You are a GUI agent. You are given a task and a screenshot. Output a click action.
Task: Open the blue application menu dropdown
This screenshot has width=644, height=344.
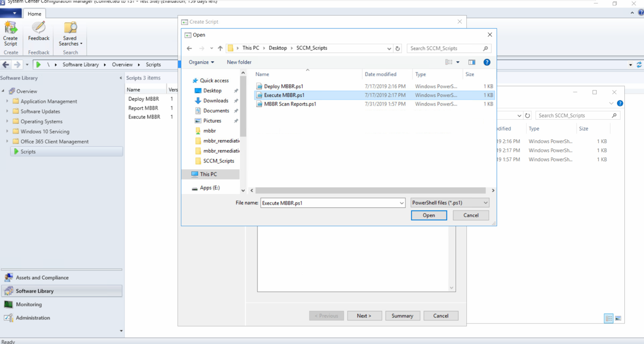click(x=10, y=14)
